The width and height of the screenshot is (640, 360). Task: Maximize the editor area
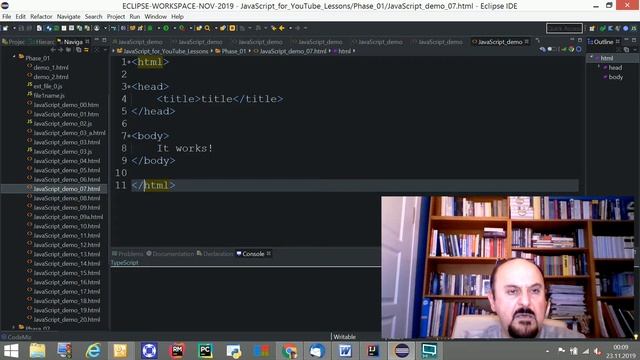pyautogui.click(x=580, y=40)
